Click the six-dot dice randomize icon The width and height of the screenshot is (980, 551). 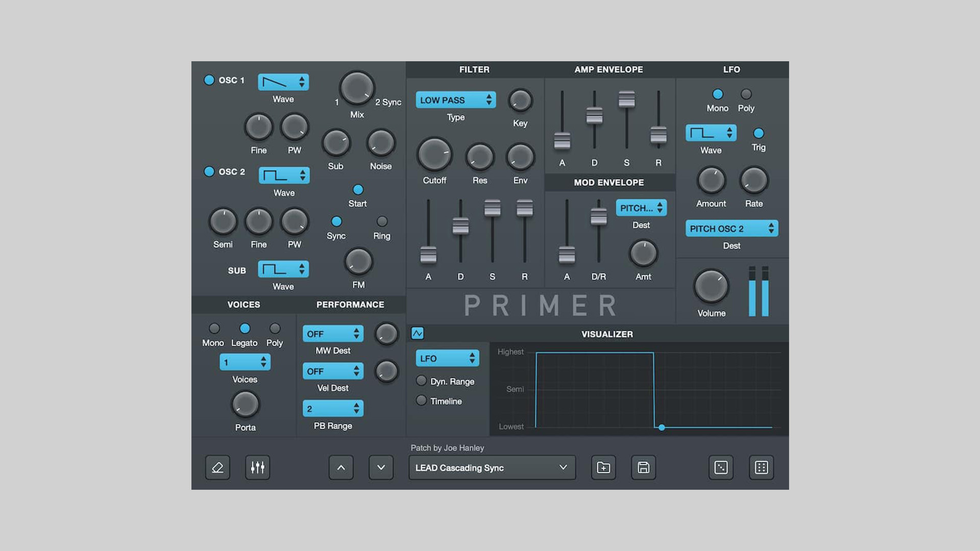762,467
